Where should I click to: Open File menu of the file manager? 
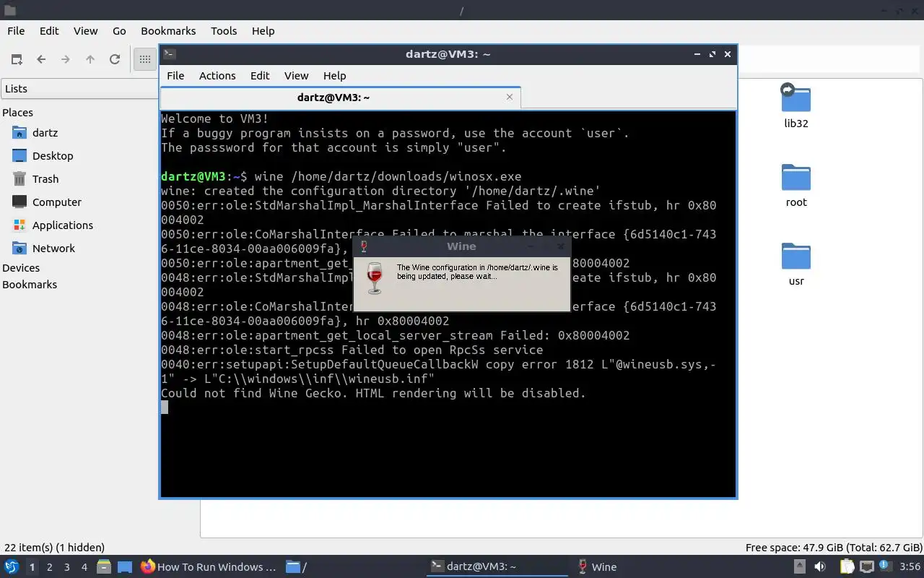tap(16, 31)
